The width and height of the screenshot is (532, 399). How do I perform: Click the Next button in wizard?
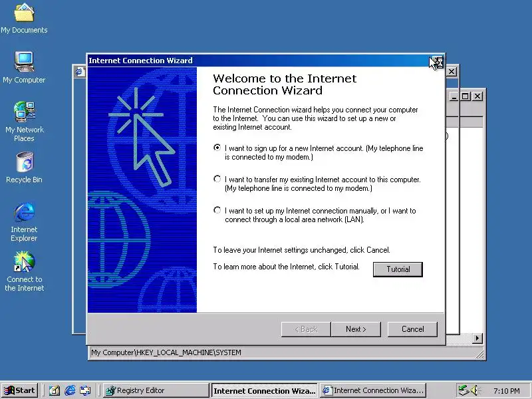point(356,329)
